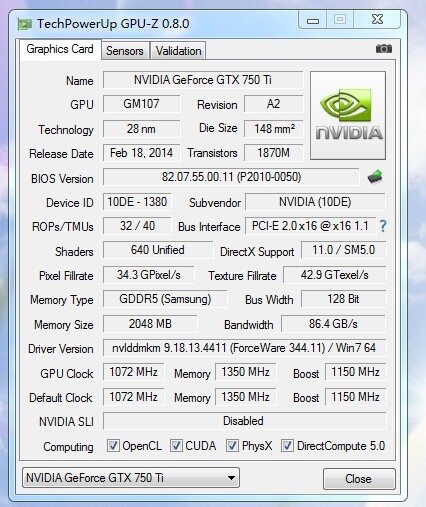This screenshot has height=507, width=426.
Task: Minimize the GPU-Z window
Action: click(313, 20)
